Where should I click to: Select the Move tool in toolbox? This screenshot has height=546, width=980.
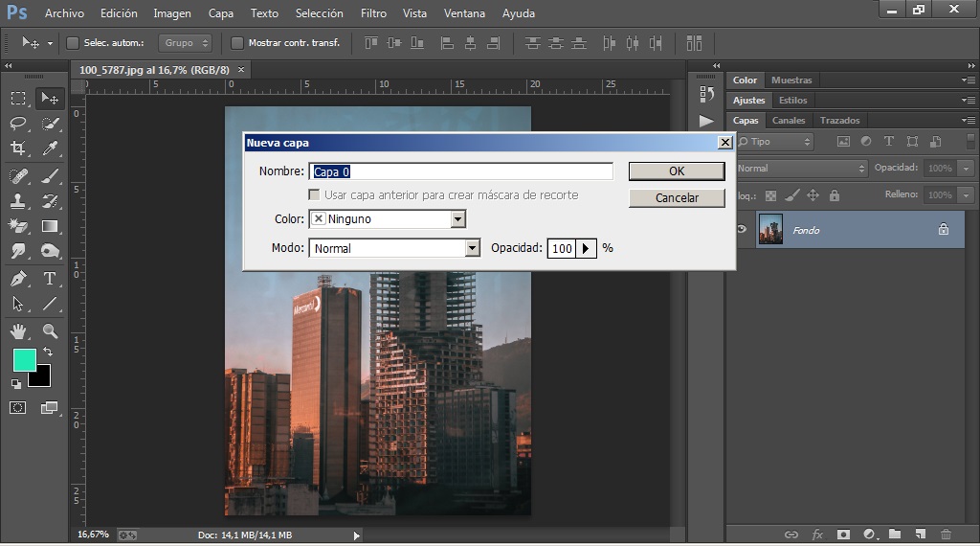coord(50,99)
